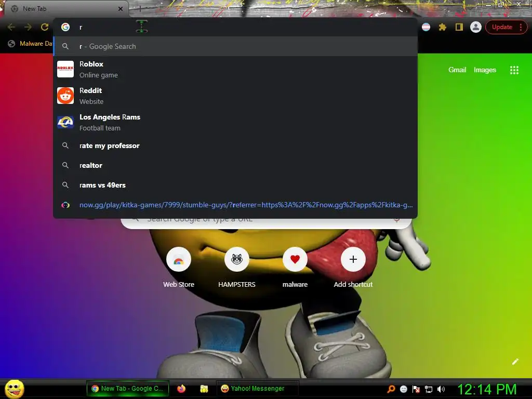Go forward using the browser forward arrow
The height and width of the screenshot is (399, 532).
[x=28, y=27]
